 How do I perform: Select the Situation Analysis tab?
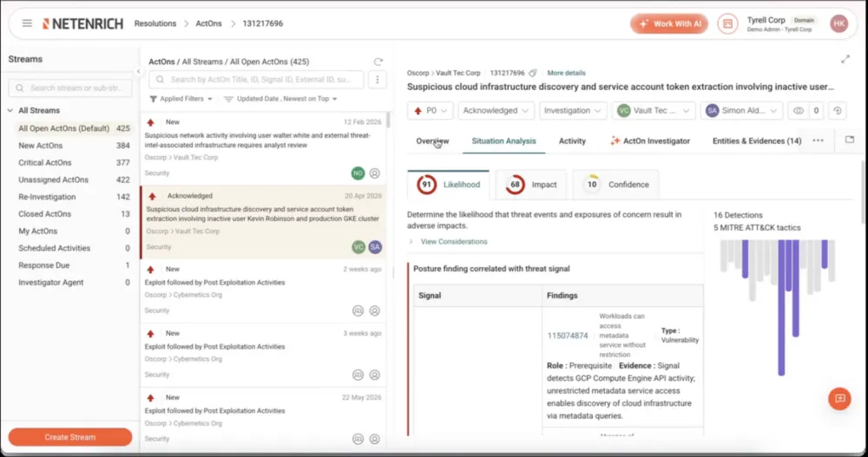(503, 141)
